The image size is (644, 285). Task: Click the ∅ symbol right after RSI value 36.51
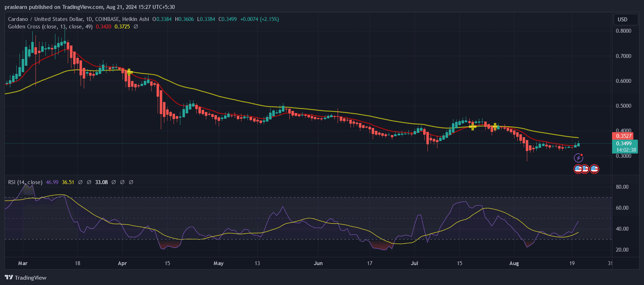click(80, 182)
